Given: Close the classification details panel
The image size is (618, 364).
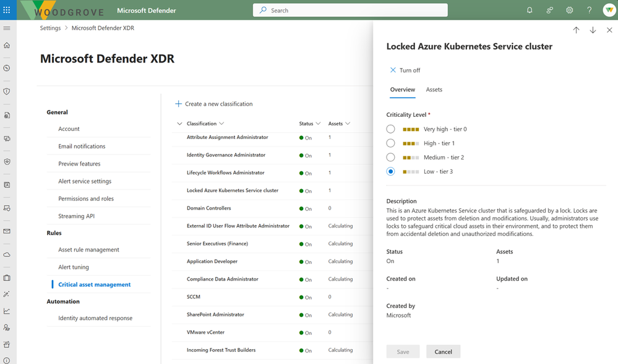Looking at the screenshot, I should click(609, 30).
